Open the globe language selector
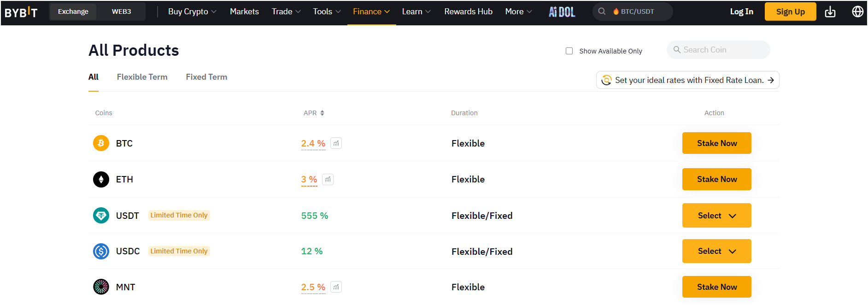Screen dimensions: 868x305 pos(857,12)
